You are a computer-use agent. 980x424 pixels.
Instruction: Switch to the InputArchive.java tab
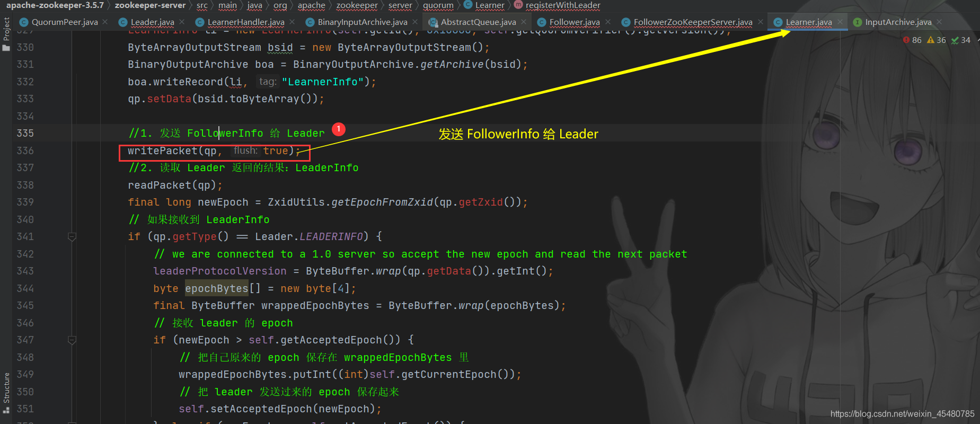pyautogui.click(x=898, y=22)
